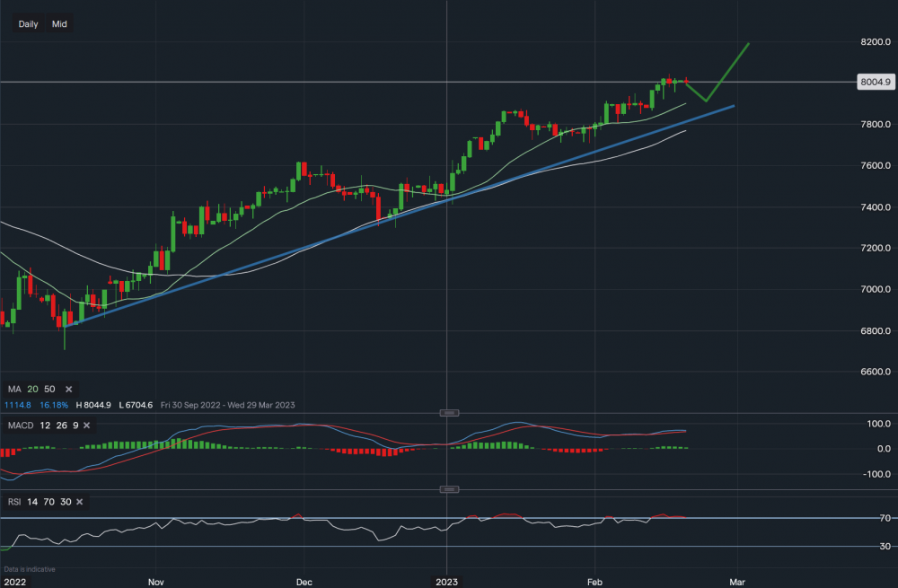Open MACD settings via the MACD label

(21, 426)
